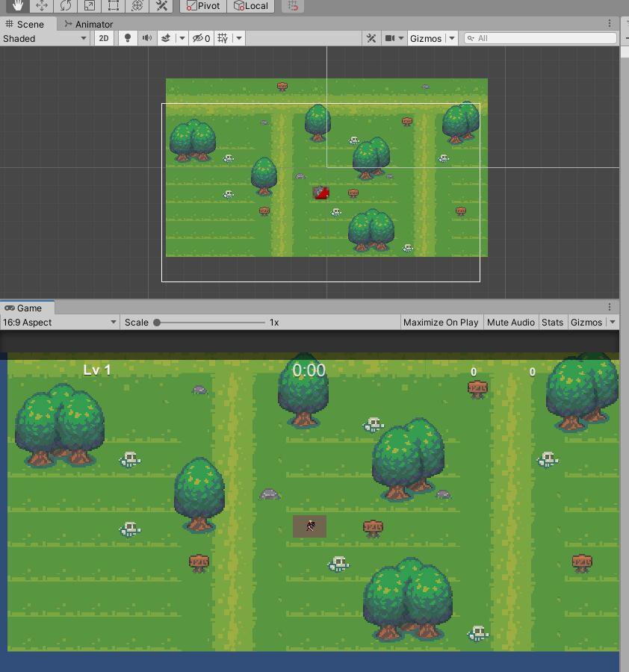Click the Lv 1 label
The height and width of the screenshot is (672, 629).
click(97, 370)
